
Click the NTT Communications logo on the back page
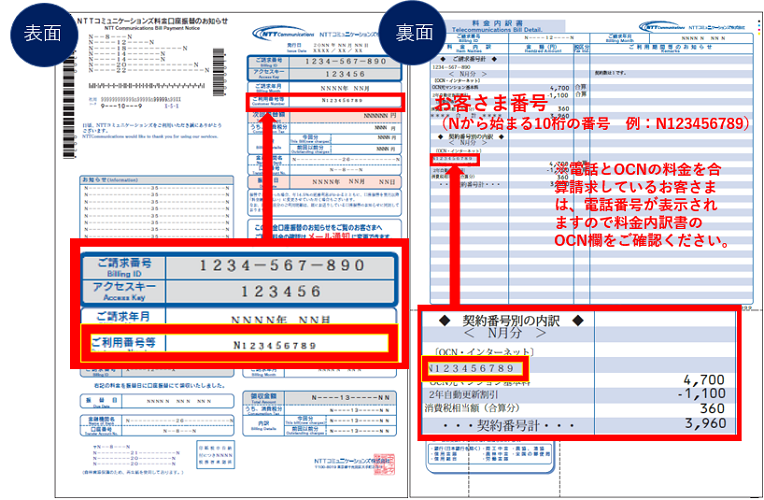662,27
